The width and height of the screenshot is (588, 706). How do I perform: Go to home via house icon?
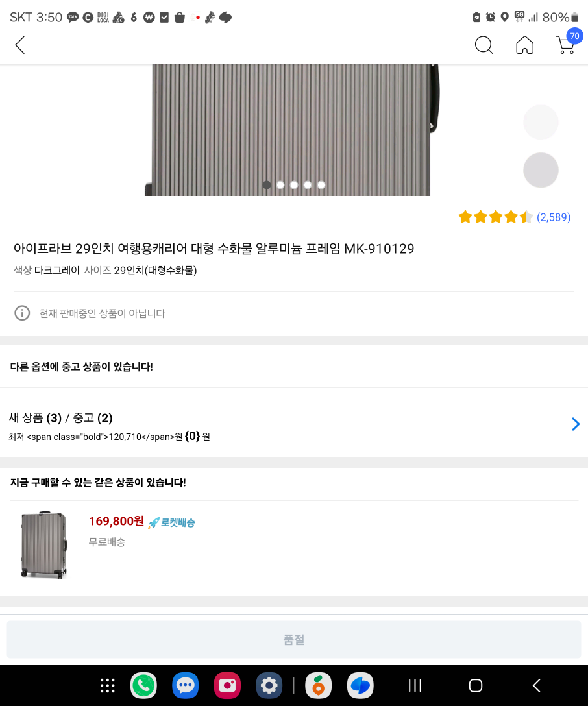tap(524, 45)
